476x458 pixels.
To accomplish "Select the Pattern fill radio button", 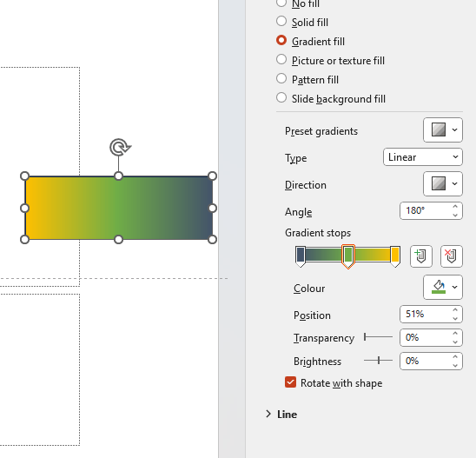I will [x=281, y=79].
